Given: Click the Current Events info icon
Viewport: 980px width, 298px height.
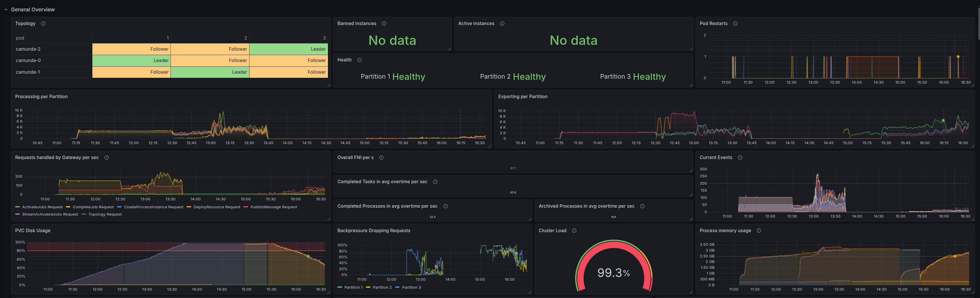Looking at the screenshot, I should click(x=740, y=157).
